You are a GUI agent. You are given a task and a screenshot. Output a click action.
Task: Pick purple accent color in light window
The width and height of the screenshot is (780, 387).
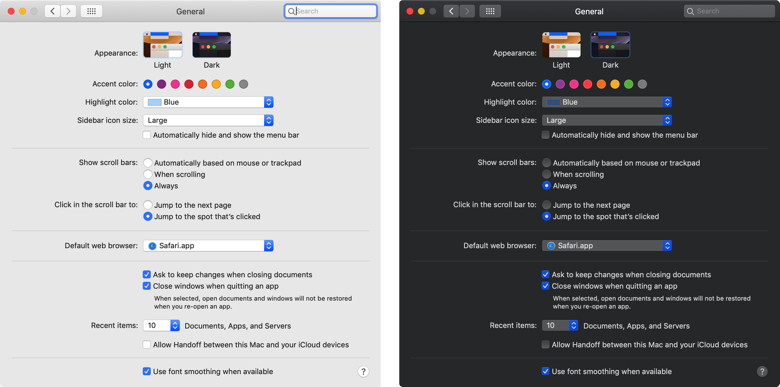click(161, 84)
